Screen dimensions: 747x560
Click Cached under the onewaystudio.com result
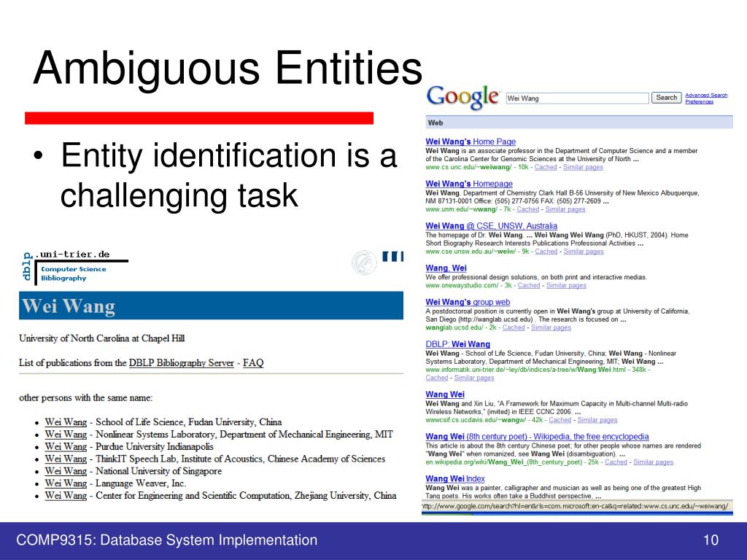(x=529, y=285)
